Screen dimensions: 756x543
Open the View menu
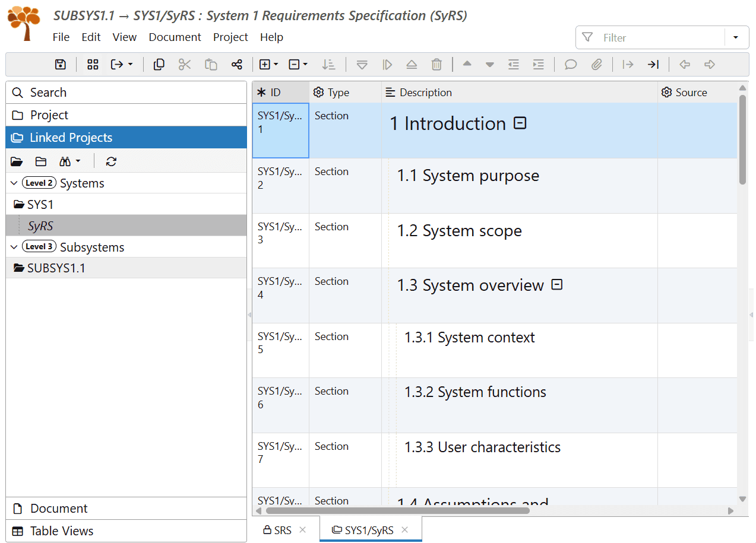coord(125,37)
